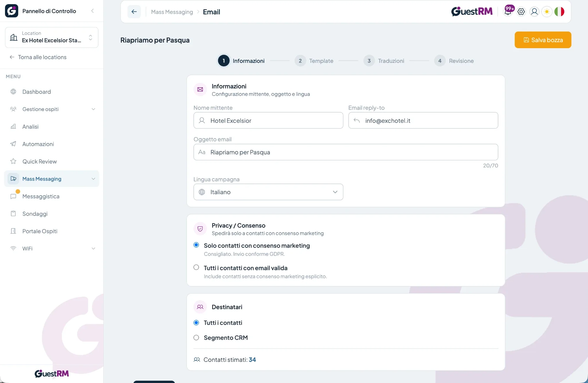
Task: Open Gestione ospiti menu item
Action: pyautogui.click(x=52, y=109)
